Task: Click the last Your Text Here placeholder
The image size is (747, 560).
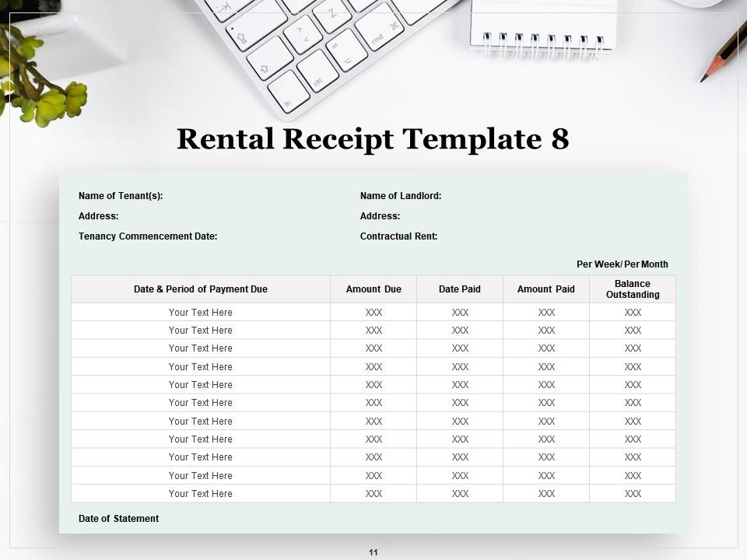Action: pyautogui.click(x=200, y=493)
